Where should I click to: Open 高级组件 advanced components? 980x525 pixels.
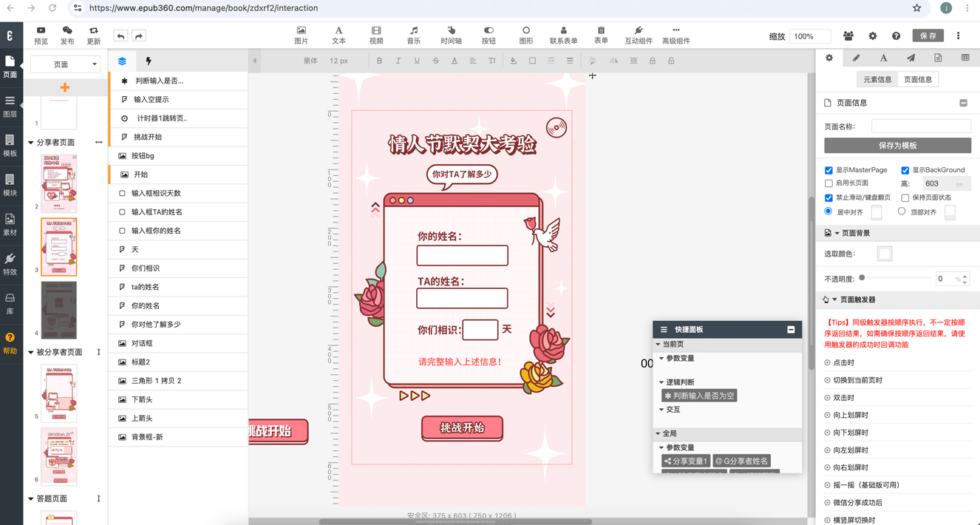click(676, 35)
